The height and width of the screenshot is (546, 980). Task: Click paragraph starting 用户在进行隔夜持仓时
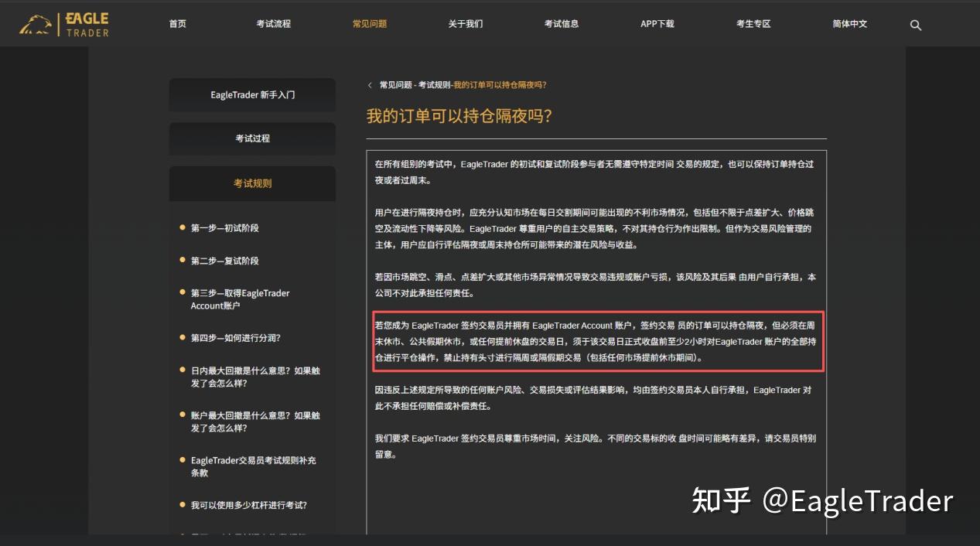pyautogui.click(x=594, y=228)
